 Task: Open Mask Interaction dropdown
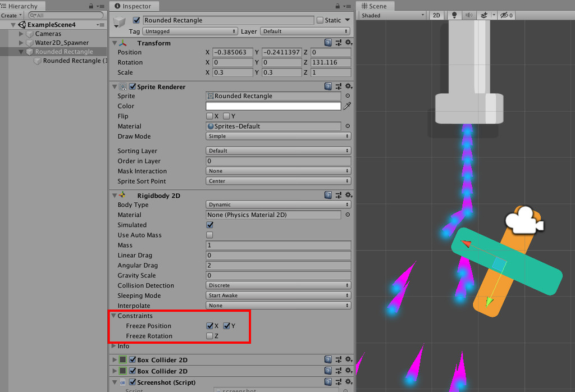click(279, 171)
